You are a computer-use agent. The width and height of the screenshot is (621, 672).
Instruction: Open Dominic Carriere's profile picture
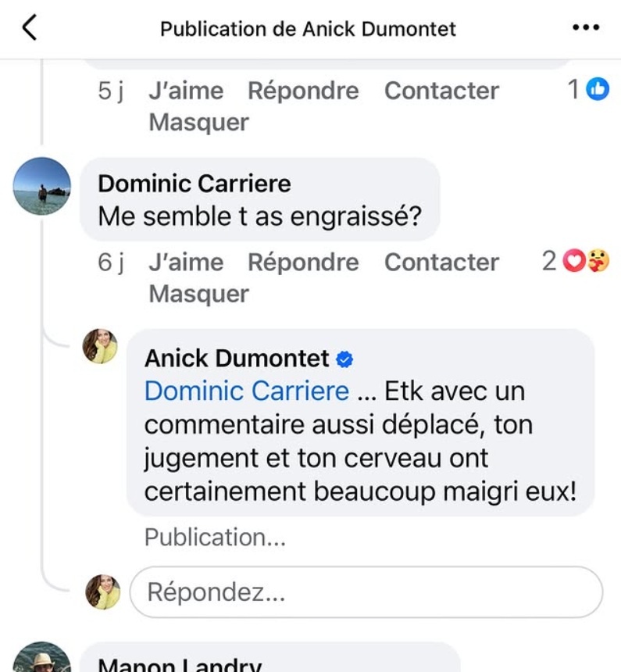tap(42, 186)
